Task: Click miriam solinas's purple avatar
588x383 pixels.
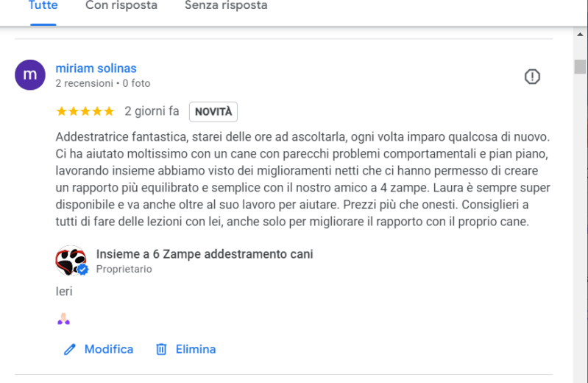Action: click(30, 75)
